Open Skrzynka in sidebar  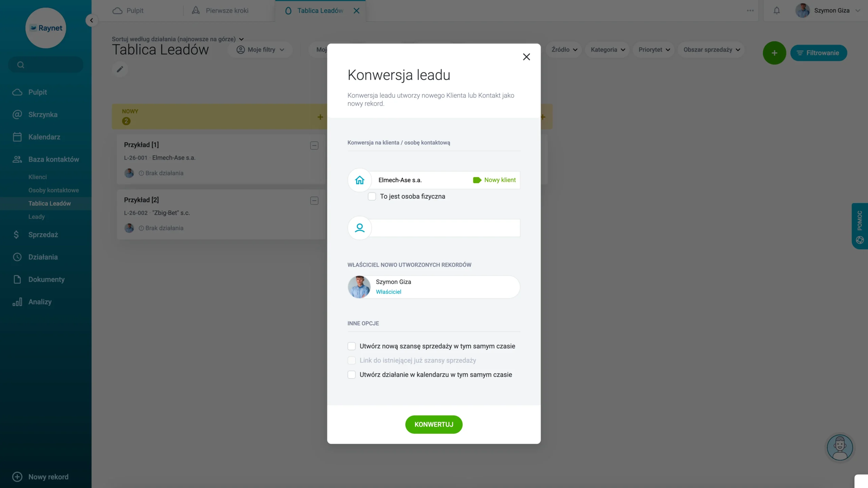click(x=43, y=115)
